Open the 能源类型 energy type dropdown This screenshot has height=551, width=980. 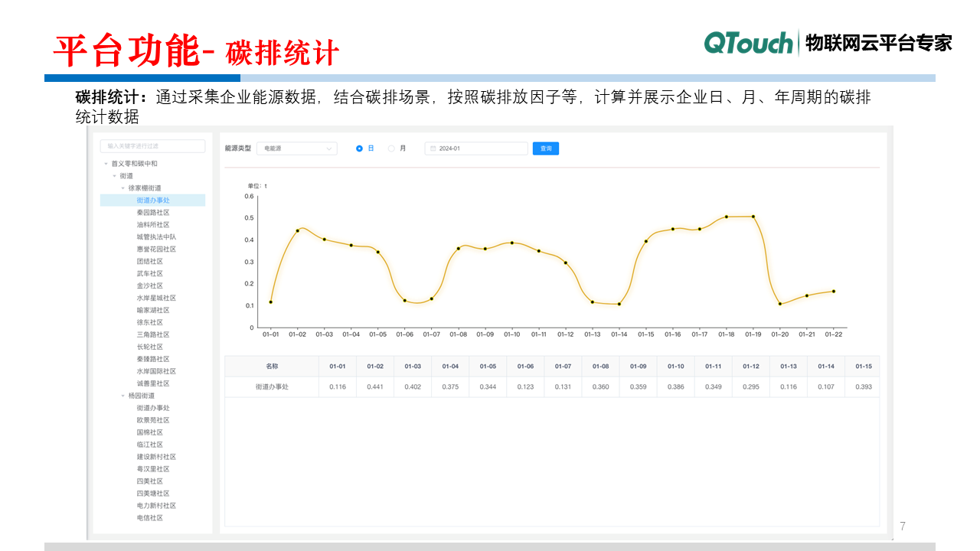[297, 148]
